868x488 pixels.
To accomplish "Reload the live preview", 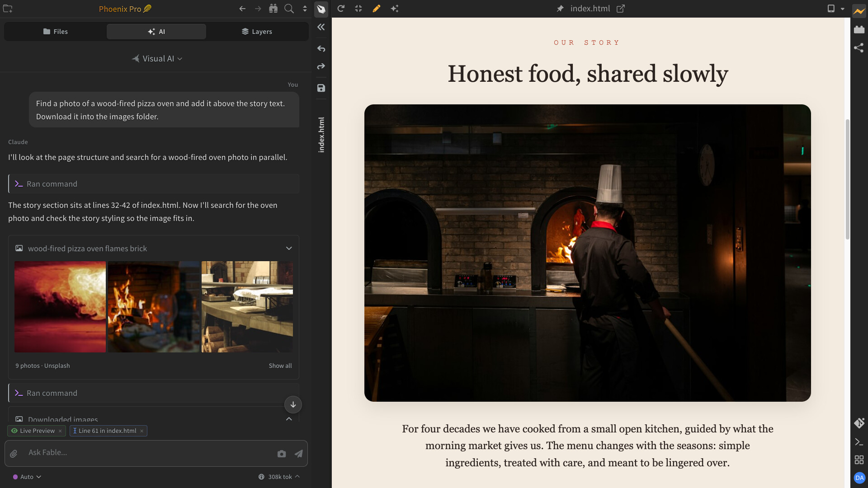I will tap(341, 9).
